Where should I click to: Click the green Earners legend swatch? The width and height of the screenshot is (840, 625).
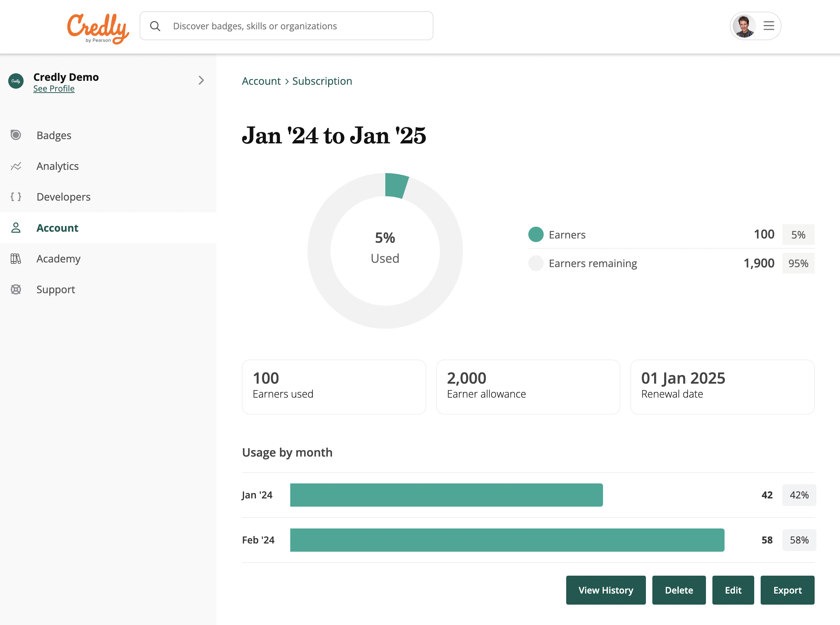(x=535, y=235)
